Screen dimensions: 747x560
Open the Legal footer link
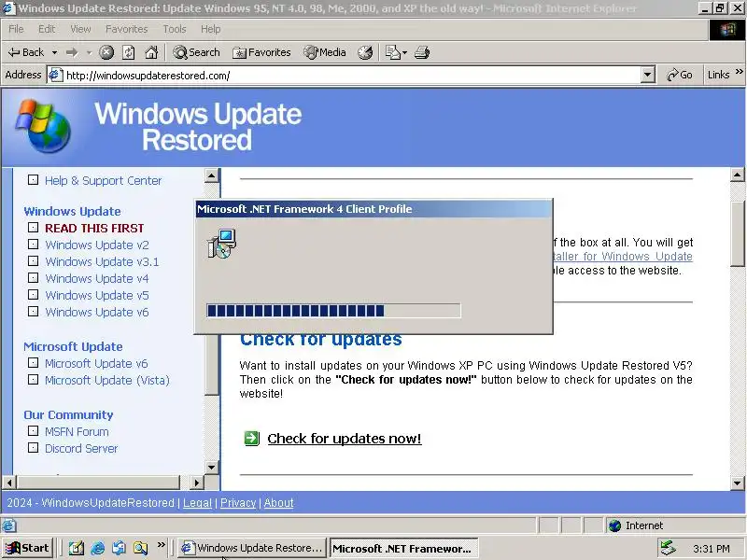[x=197, y=503]
